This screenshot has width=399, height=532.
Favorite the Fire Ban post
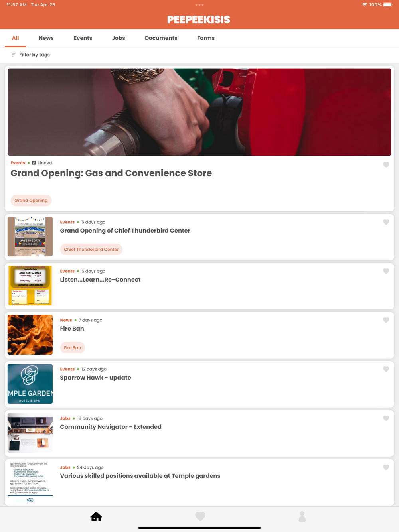[x=386, y=320]
